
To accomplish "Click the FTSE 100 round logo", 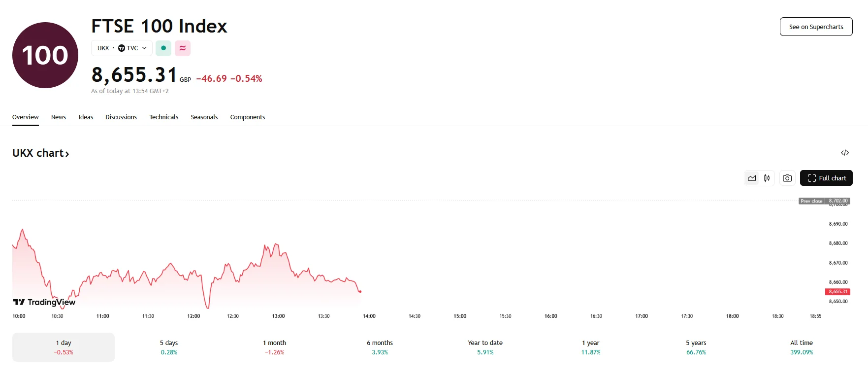I will (45, 55).
